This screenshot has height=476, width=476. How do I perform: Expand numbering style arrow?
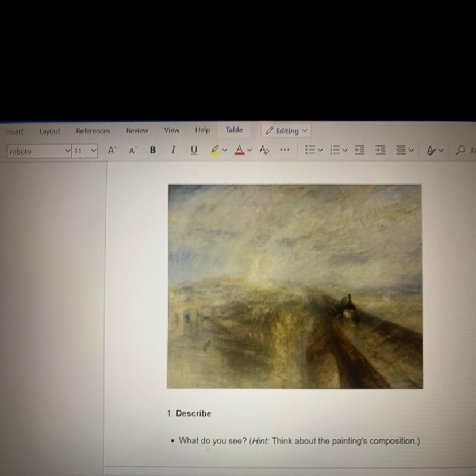345,149
